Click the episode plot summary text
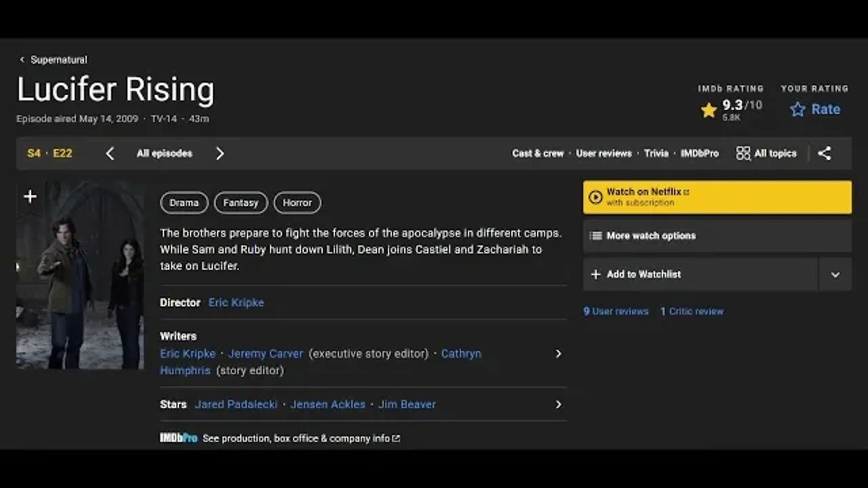The width and height of the screenshot is (868, 488). coord(361,249)
